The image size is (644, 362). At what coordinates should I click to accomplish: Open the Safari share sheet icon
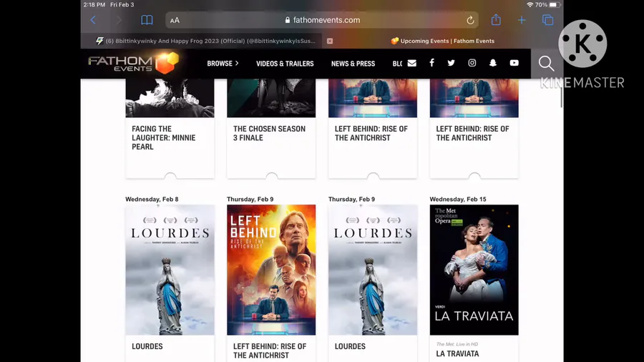point(496,19)
